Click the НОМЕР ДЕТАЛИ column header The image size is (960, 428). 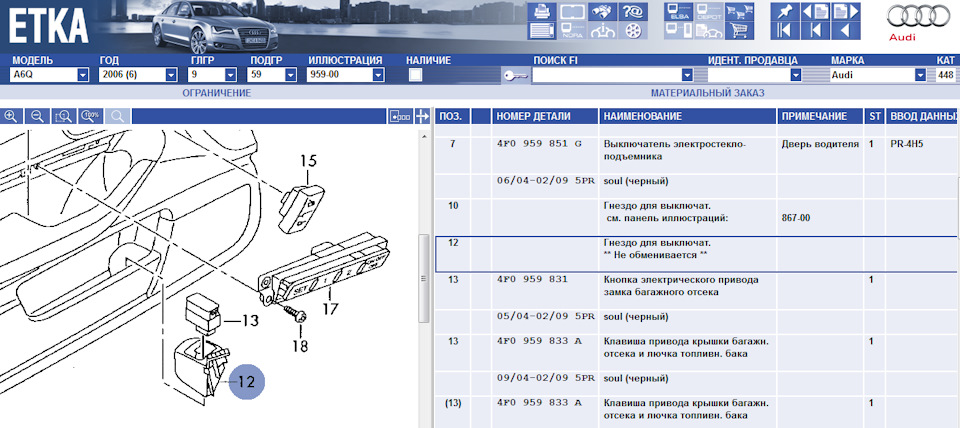point(545,116)
